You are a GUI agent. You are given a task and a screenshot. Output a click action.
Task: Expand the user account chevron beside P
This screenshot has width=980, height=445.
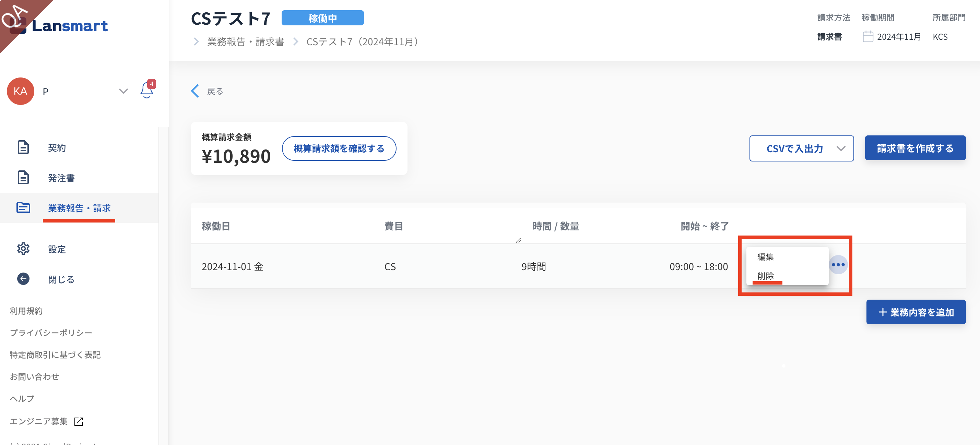pos(123,91)
